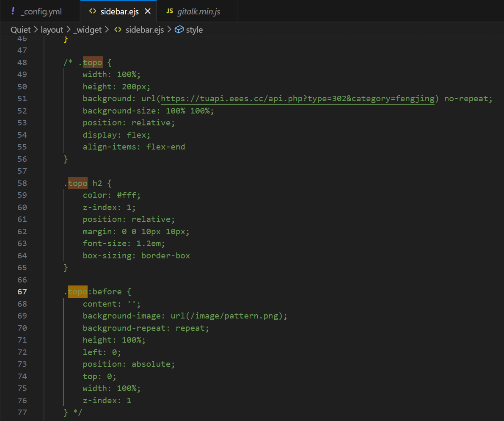Click 'left: 0;' text
The width and height of the screenshot is (504, 421).
[x=102, y=352]
